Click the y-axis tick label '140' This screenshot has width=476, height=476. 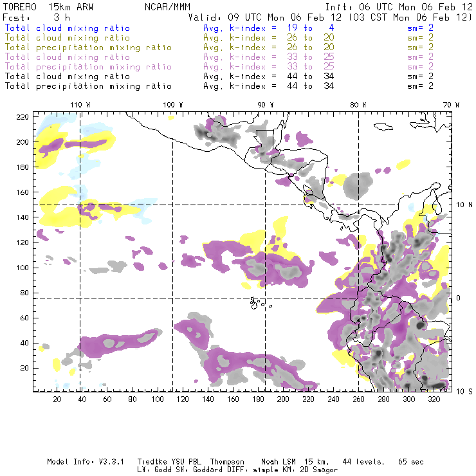click(23, 217)
